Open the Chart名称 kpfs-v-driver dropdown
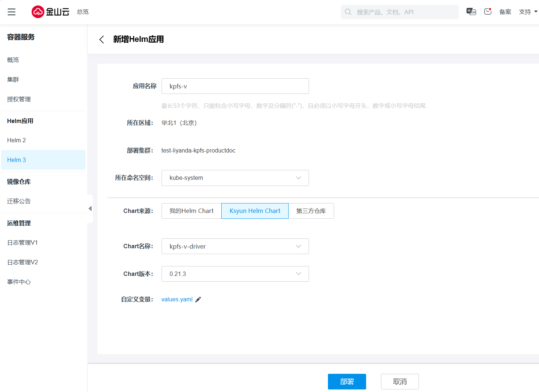The height and width of the screenshot is (392, 539). tap(235, 246)
